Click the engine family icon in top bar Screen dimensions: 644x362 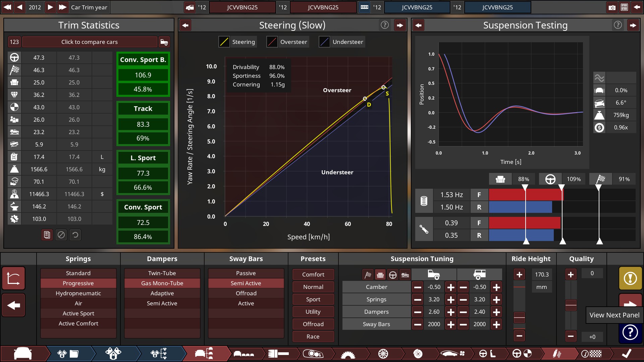[365, 7]
